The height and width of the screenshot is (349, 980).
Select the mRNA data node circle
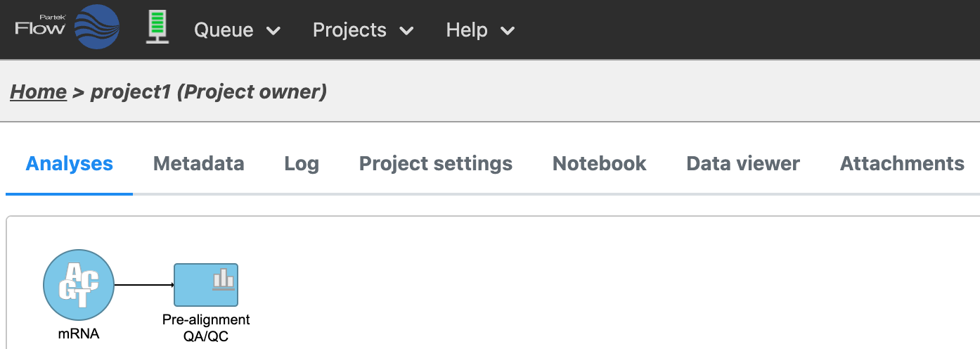pyautogui.click(x=79, y=285)
